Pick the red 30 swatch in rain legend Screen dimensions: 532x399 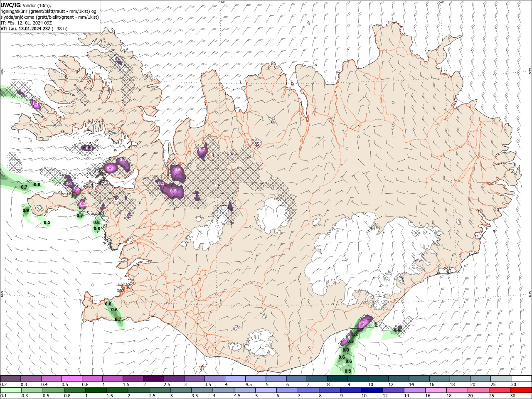521,390
